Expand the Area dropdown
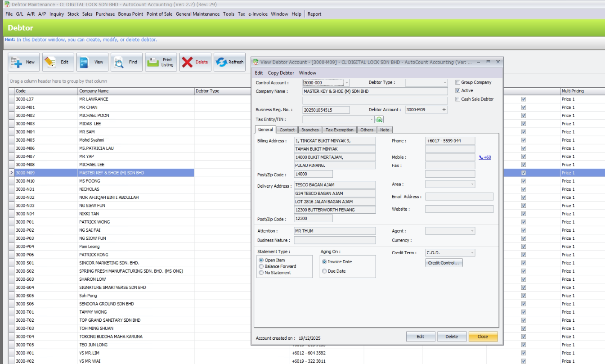Viewport: 605px width, 364px height. pyautogui.click(x=472, y=184)
